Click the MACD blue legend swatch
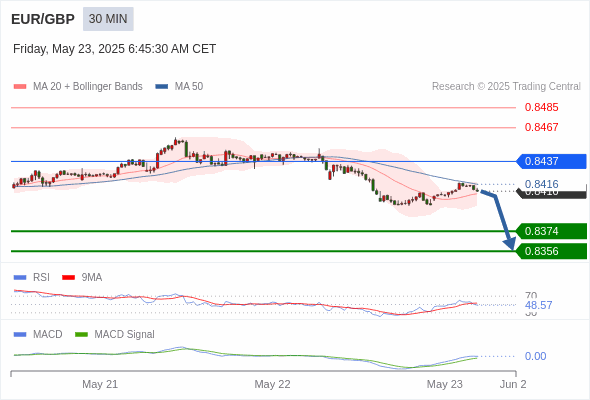Viewport: 590px width, 400px height. tap(20, 335)
